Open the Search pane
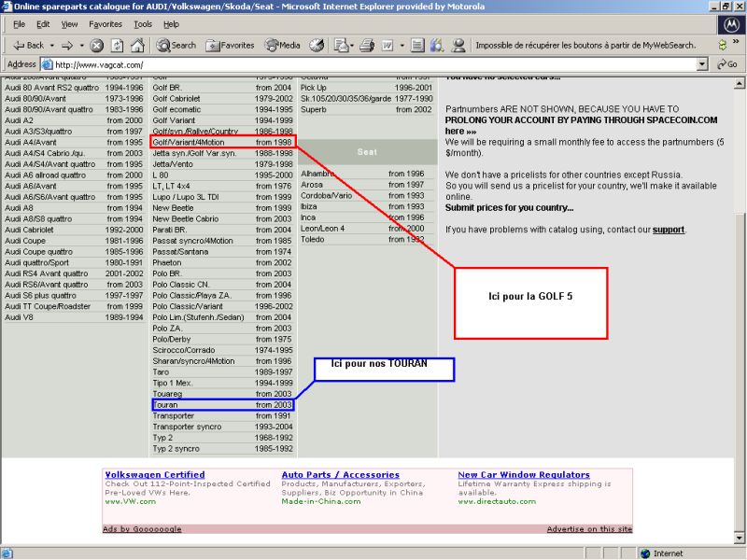This screenshot has width=747, height=560. [x=176, y=46]
